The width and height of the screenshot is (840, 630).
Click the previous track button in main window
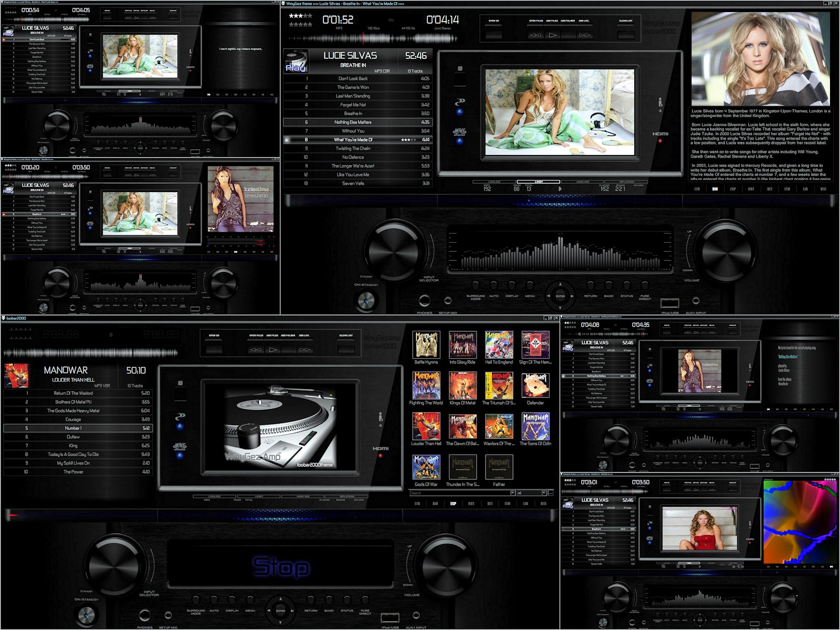coord(535,35)
